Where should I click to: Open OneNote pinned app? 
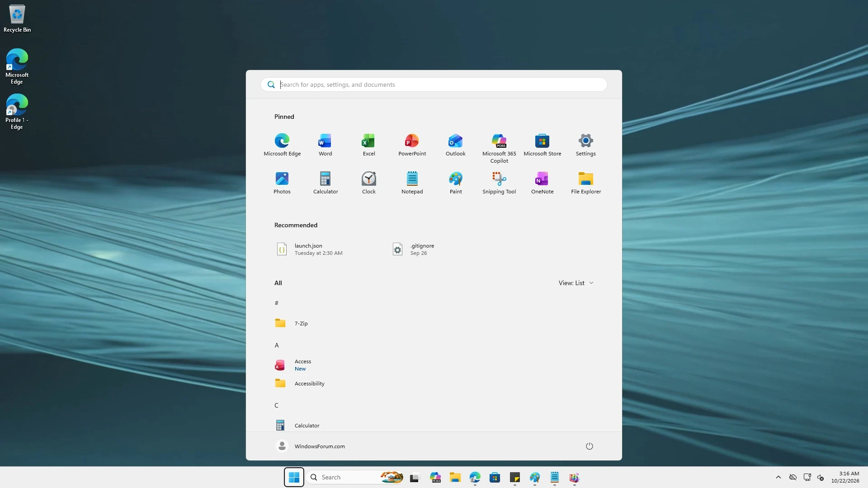click(542, 183)
